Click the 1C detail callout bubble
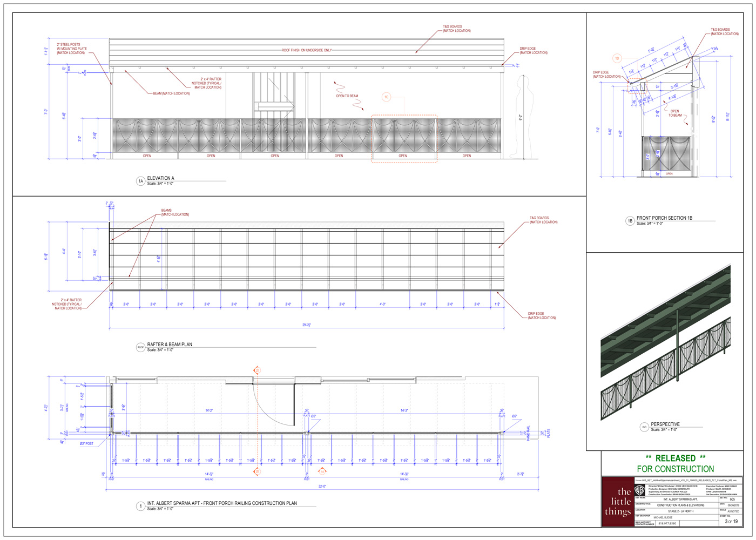This screenshot has width=756, height=540. pos(386,97)
